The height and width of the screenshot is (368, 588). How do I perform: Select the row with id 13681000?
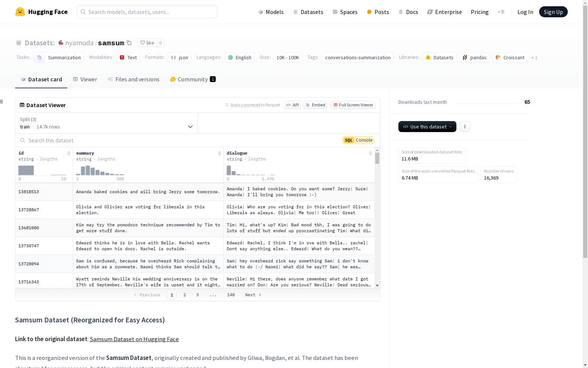pos(195,228)
